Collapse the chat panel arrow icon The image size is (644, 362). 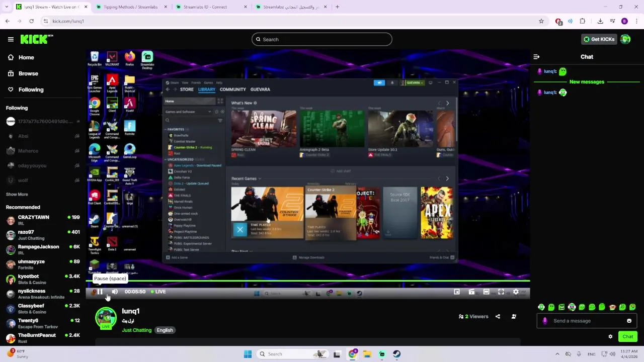tap(536, 57)
